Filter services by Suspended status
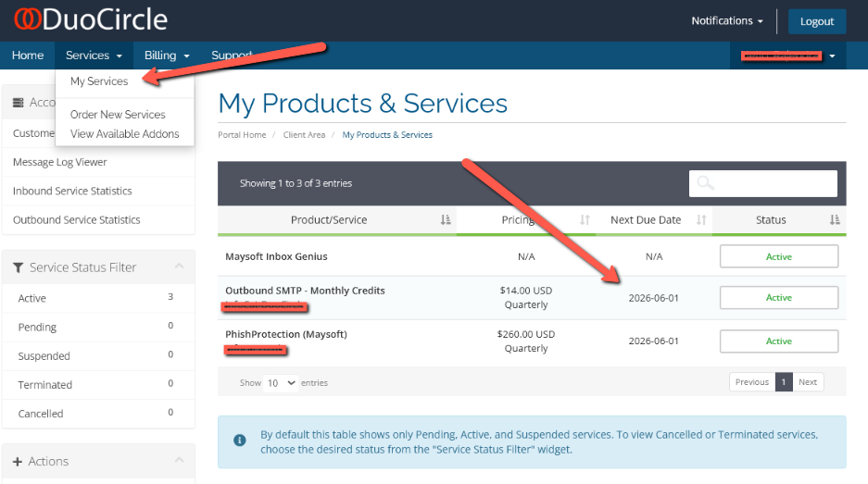The width and height of the screenshot is (868, 484). pyautogui.click(x=98, y=355)
